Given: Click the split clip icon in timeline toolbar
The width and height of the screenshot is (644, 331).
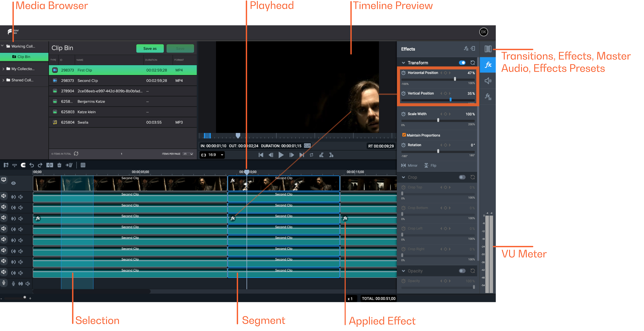Looking at the screenshot, I should pos(50,165).
